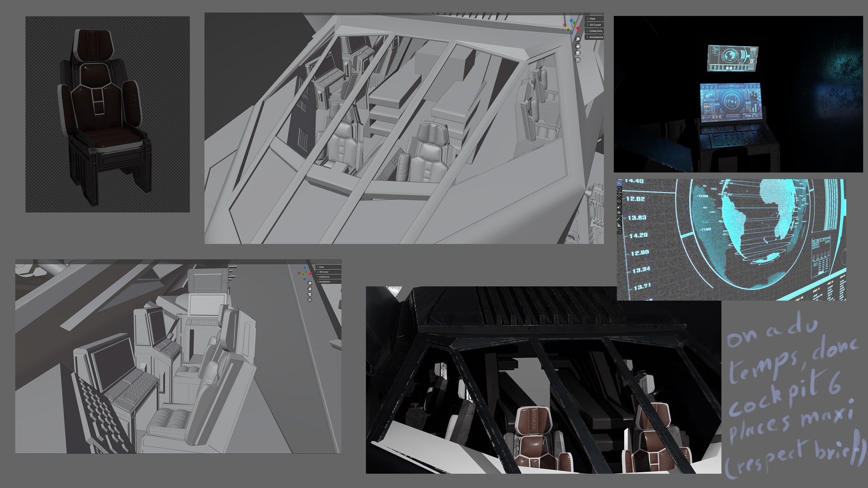Select the Transform tool
The image size is (868, 488).
click(x=619, y=213)
